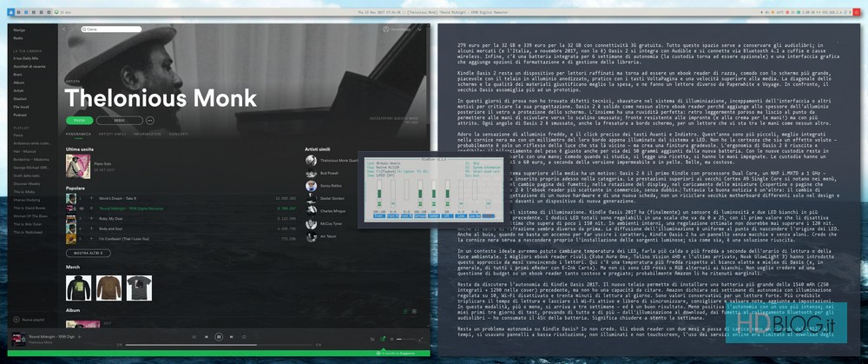Select the track Body and Soul

(x=111, y=228)
